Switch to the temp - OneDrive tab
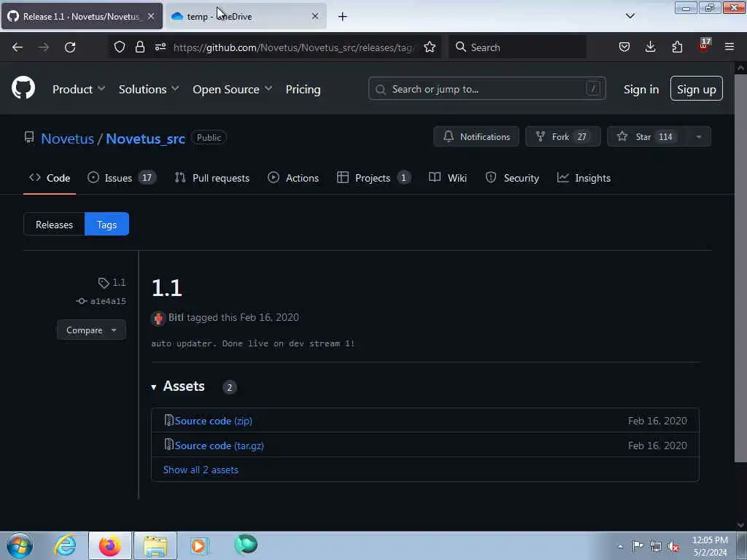This screenshot has height=560, width=747. pos(245,16)
